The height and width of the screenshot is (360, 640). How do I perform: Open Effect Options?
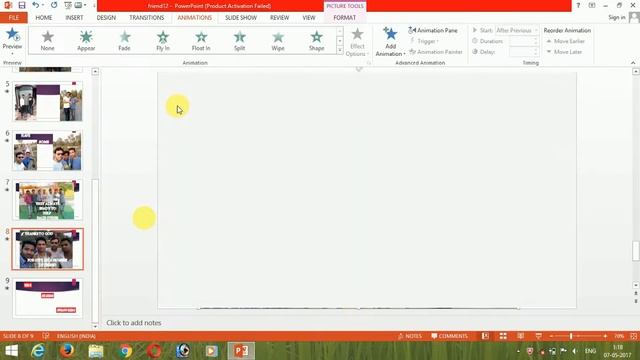pos(357,42)
